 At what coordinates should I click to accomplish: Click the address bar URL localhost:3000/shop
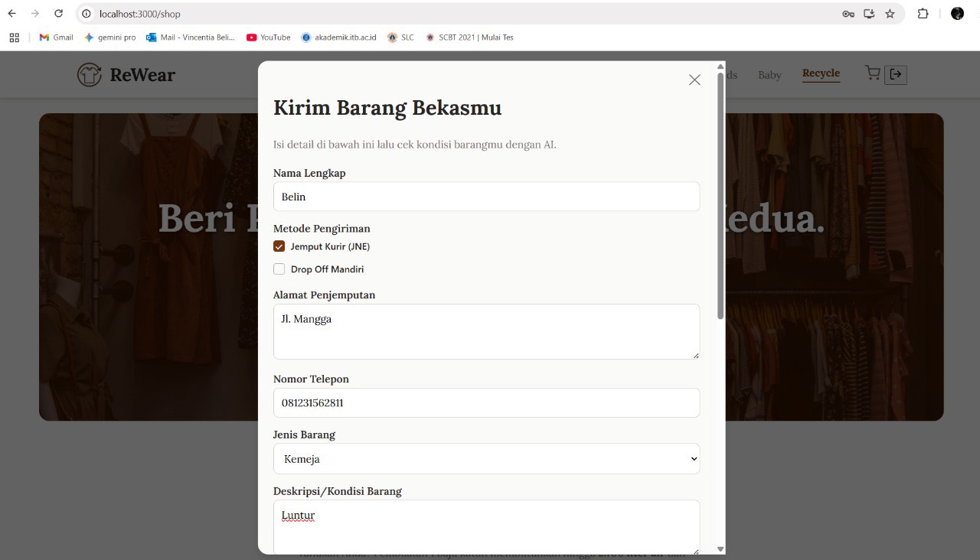click(x=140, y=14)
